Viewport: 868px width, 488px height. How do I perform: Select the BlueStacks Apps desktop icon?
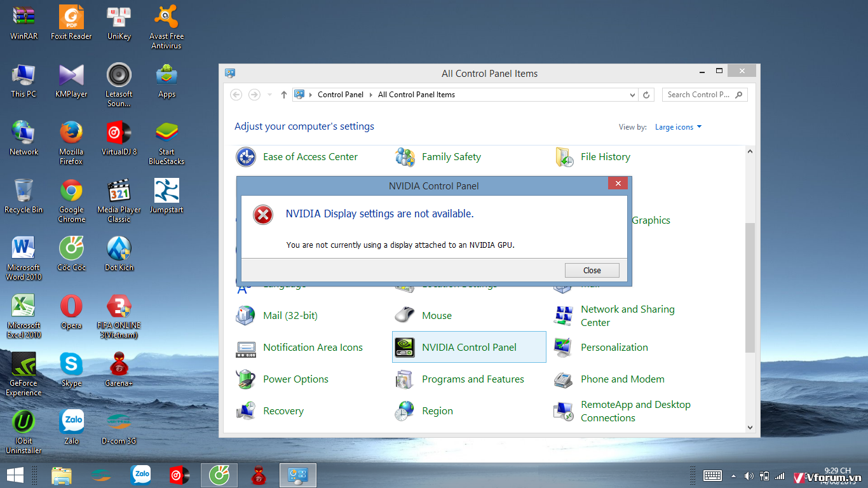[x=166, y=81]
